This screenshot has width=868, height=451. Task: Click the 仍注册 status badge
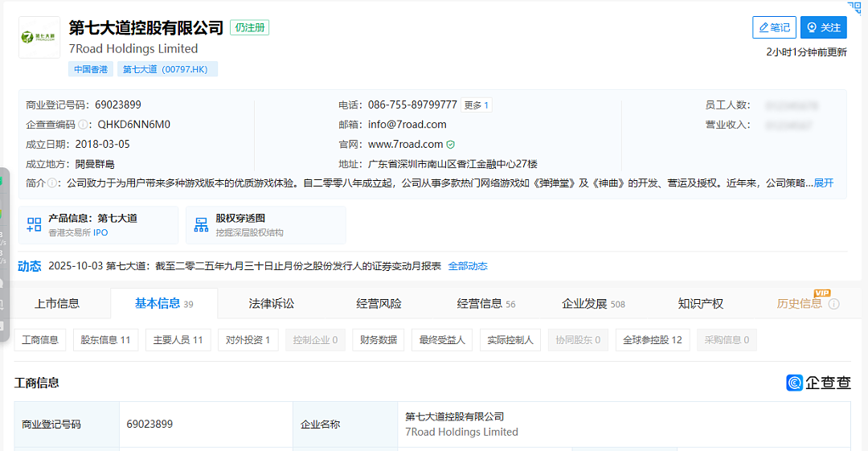[250, 27]
